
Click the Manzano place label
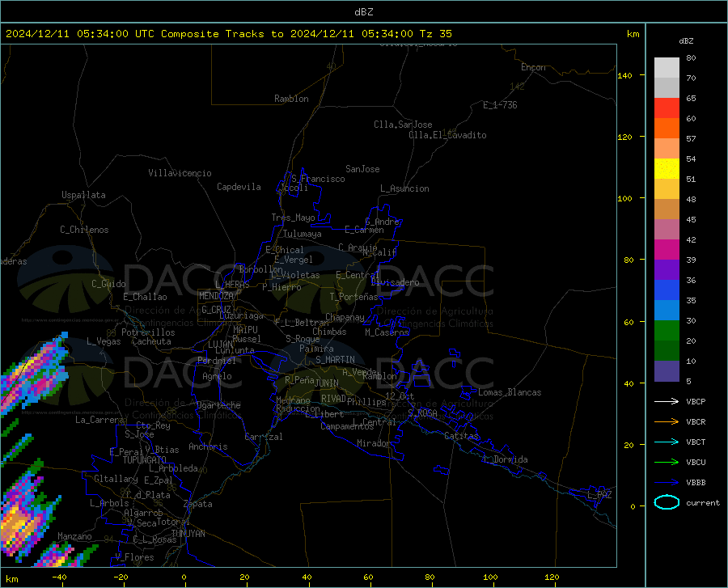coord(74,536)
